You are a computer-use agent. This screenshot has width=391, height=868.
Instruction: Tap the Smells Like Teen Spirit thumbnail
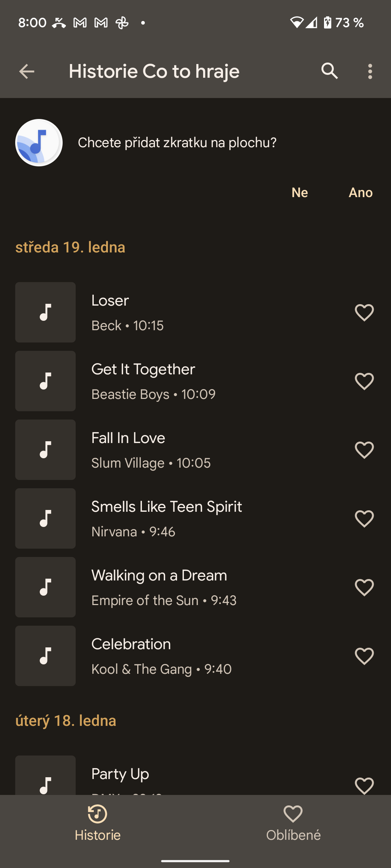click(45, 519)
